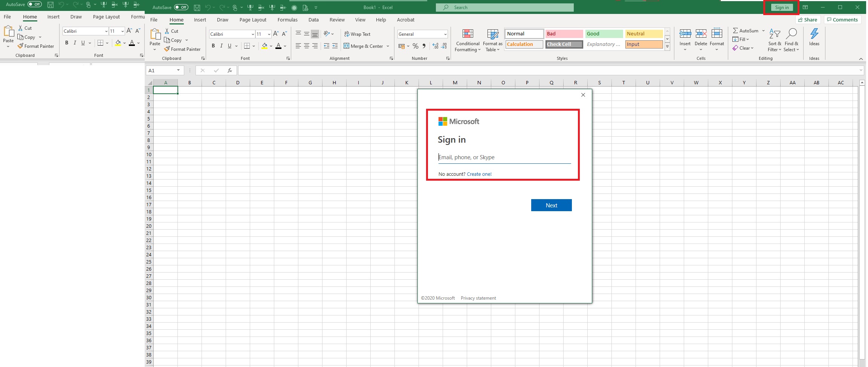Image resolution: width=868 pixels, height=367 pixels.
Task: Decrease indent in the Alignment group
Action: click(326, 46)
